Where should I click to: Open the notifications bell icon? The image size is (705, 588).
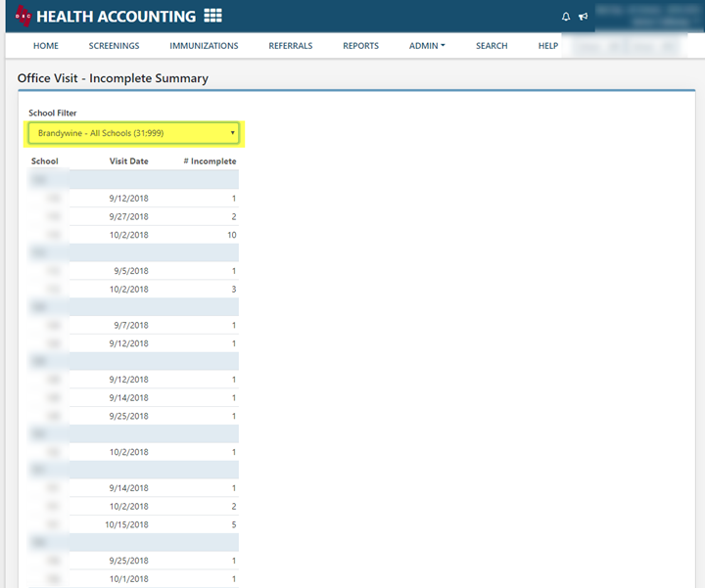tap(566, 17)
